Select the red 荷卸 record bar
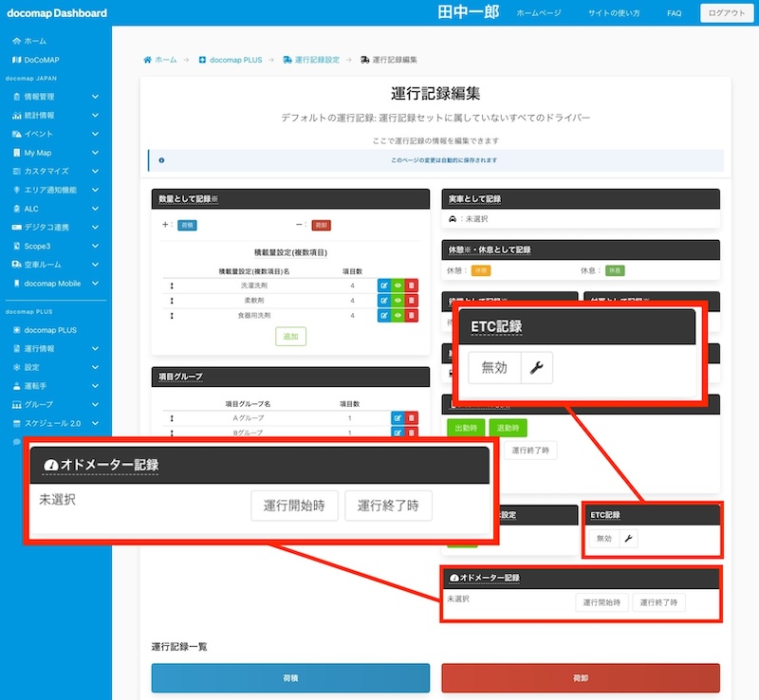 (580, 678)
